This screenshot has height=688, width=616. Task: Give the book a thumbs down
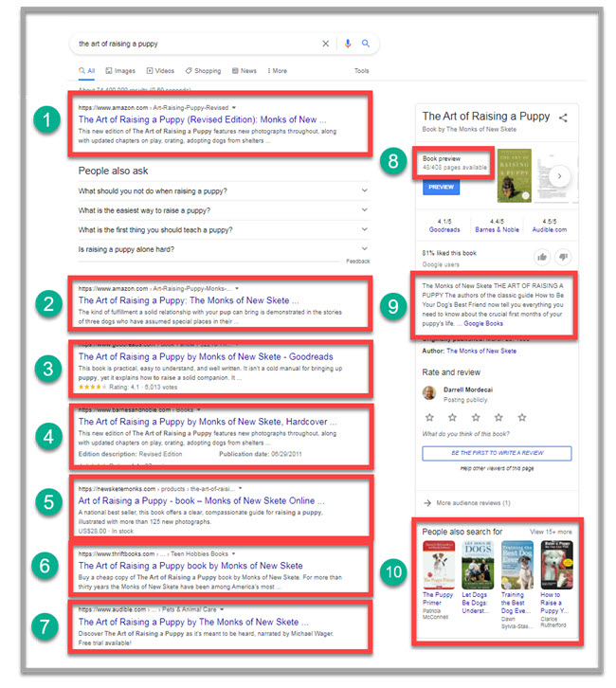pos(563,257)
